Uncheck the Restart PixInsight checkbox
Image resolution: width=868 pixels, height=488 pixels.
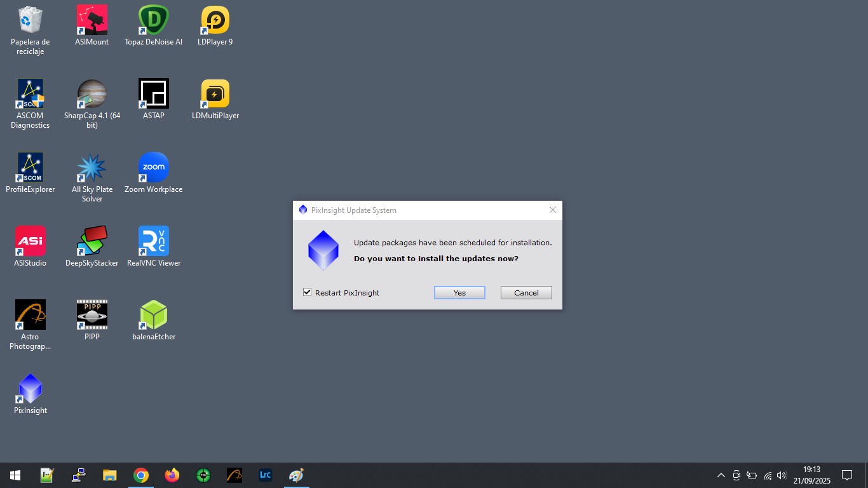[308, 292]
